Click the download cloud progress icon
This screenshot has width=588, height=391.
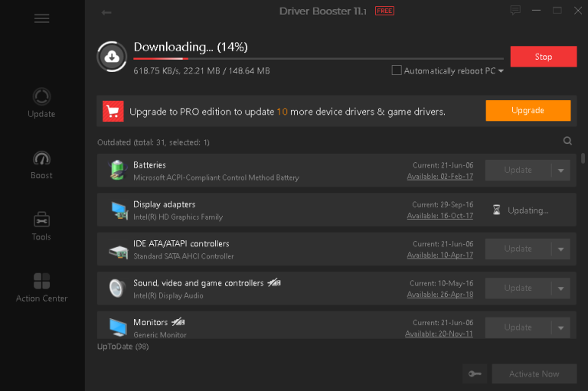pos(112,57)
